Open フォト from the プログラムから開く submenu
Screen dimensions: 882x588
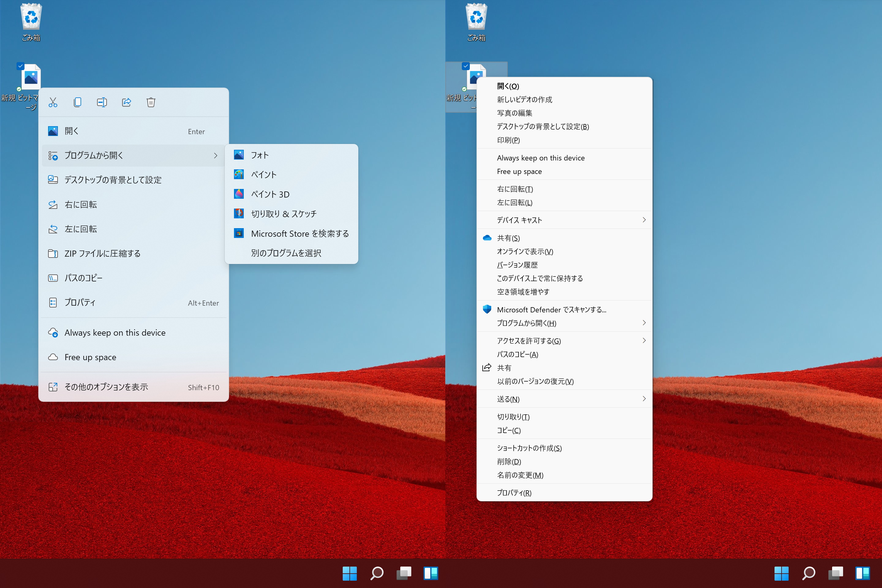[259, 154]
